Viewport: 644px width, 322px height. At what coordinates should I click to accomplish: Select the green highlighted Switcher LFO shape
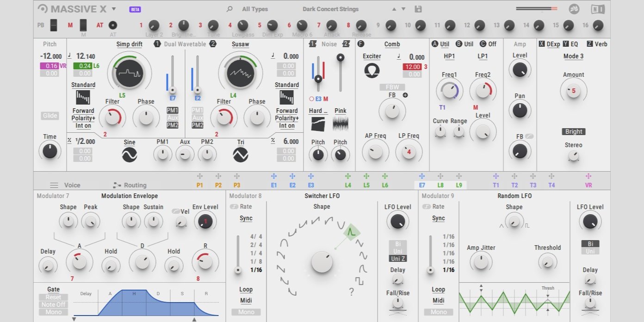coord(352,233)
